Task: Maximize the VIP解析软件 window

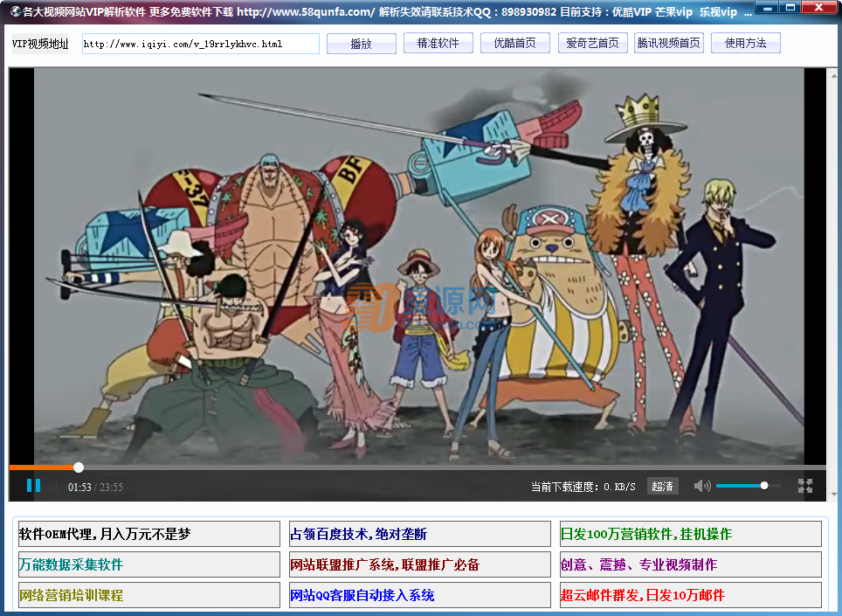Action: [790, 8]
